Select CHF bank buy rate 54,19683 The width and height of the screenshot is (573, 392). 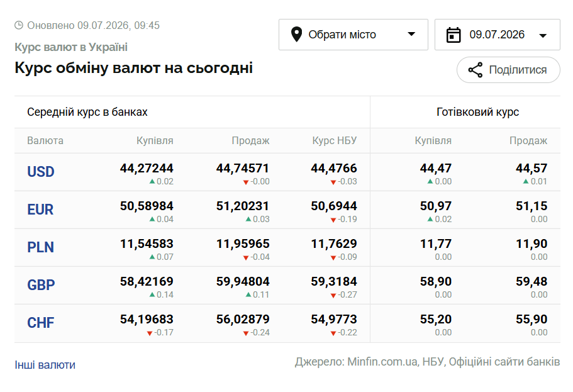click(x=147, y=319)
